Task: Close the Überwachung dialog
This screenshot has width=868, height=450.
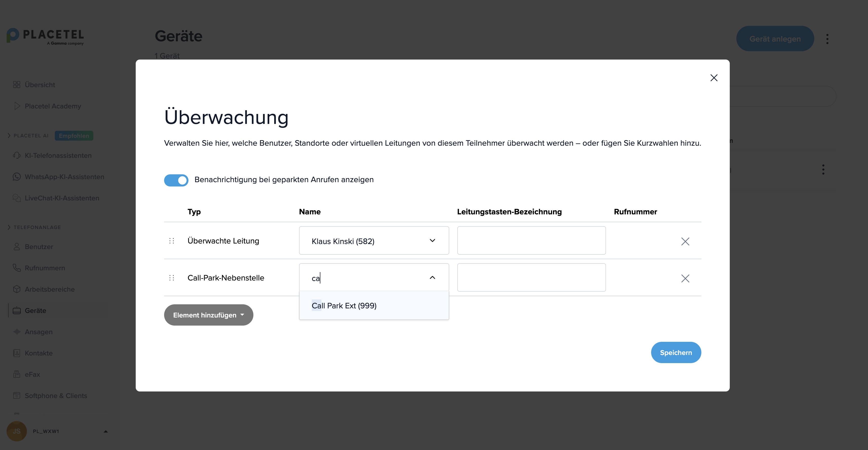Action: 714,78
